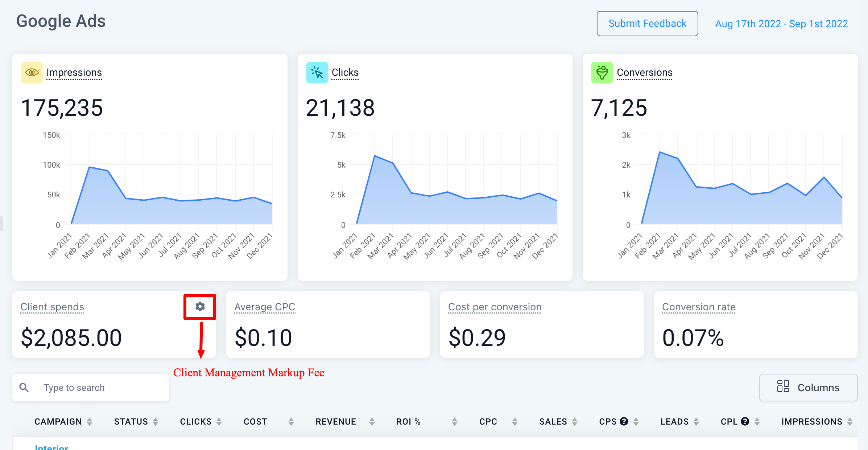Screen dimensions: 868x450
Task: Sort by Revenue column header
Action: 336,422
